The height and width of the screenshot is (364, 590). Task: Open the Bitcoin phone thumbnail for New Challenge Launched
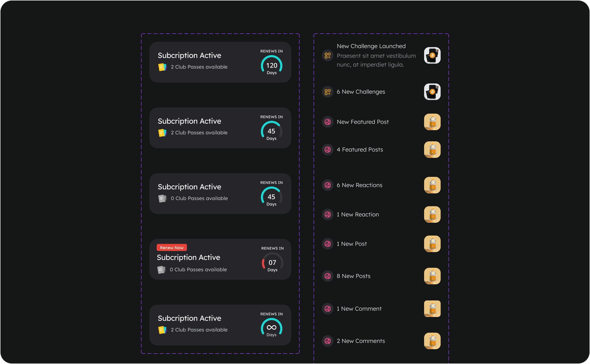[432, 55]
